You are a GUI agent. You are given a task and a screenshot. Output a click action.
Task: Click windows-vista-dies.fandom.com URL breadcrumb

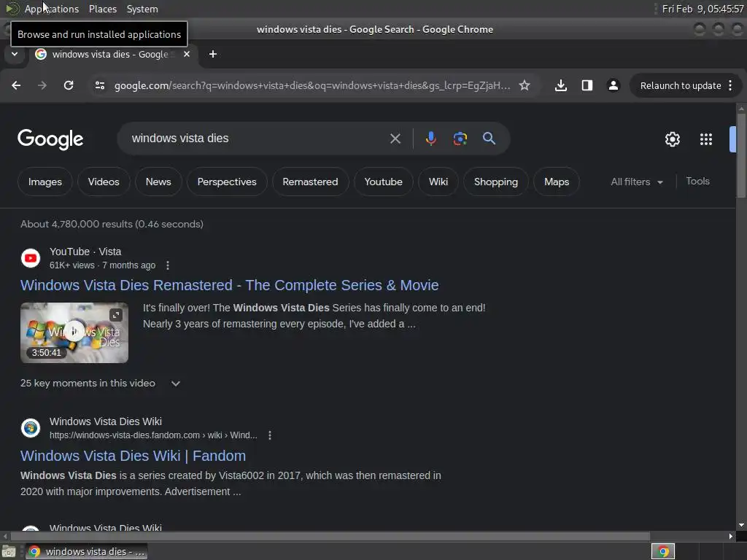[x=153, y=435]
